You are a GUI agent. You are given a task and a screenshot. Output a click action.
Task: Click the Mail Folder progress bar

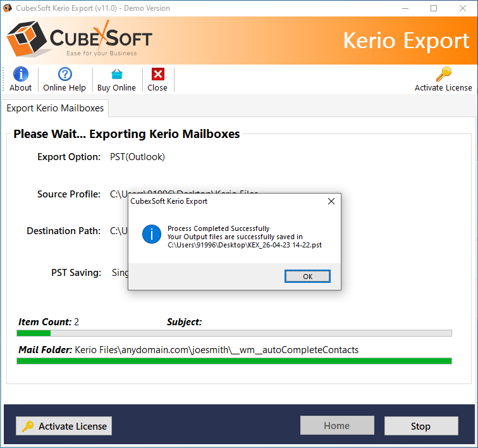click(x=234, y=361)
